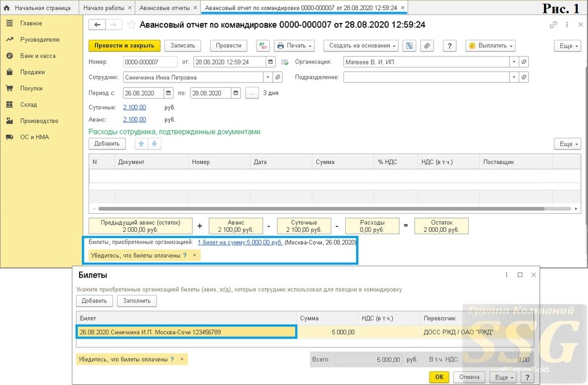Open Банк и касса section

37,56
